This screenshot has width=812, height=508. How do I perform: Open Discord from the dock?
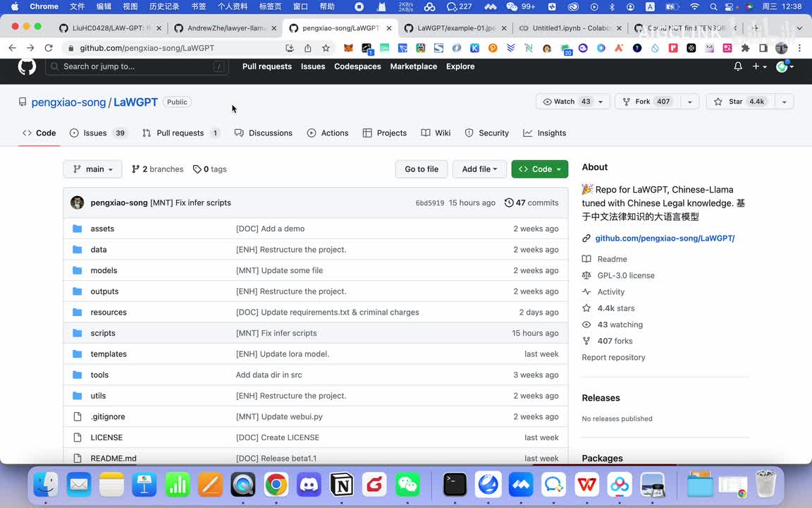[x=309, y=485]
